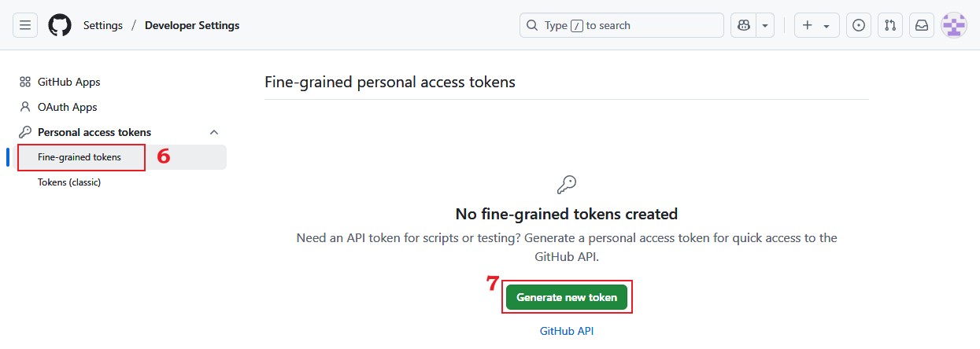Focus the Type / to search field
The height and width of the screenshot is (349, 980).
pos(622,25)
